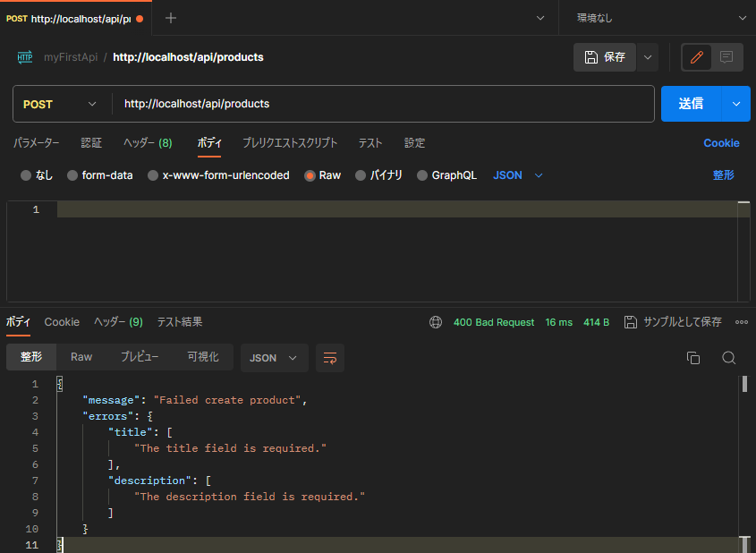Image resolution: width=756 pixels, height=553 pixels.
Task: Select the Raw body radio
Action: pos(310,175)
